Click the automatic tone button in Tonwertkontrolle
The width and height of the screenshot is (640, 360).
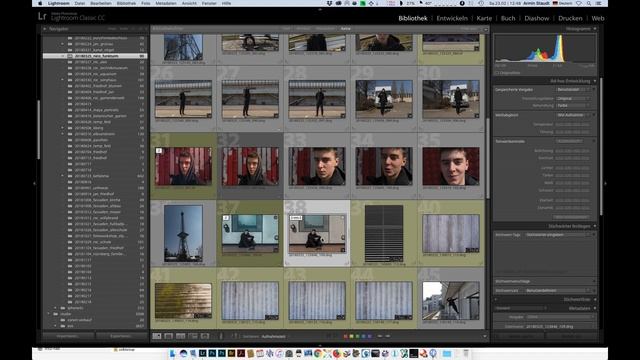point(569,141)
